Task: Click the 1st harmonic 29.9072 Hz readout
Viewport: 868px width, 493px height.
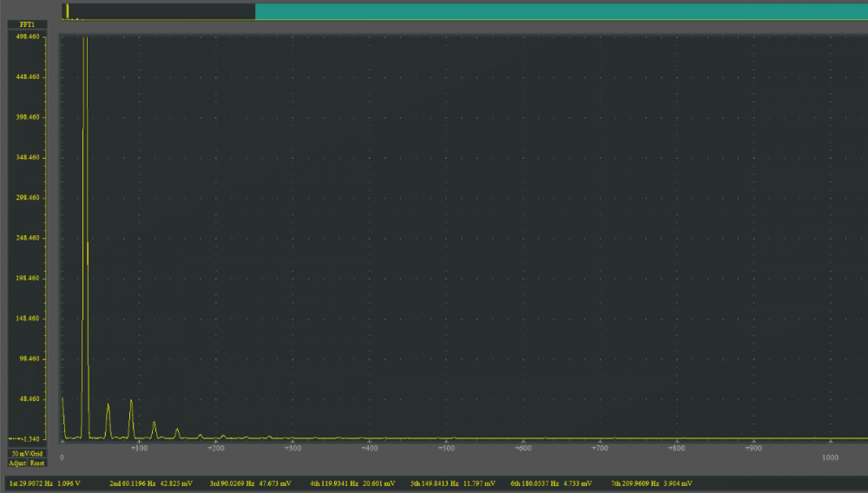Action: point(43,483)
